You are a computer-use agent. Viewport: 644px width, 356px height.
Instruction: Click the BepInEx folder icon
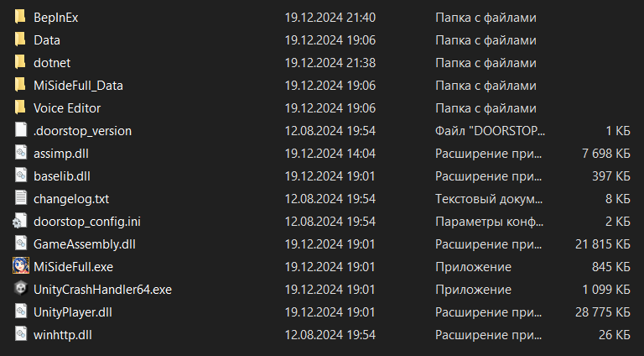click(21, 17)
